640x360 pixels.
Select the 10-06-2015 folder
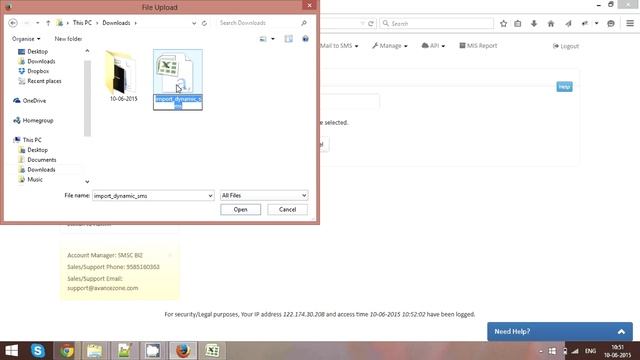[123, 76]
